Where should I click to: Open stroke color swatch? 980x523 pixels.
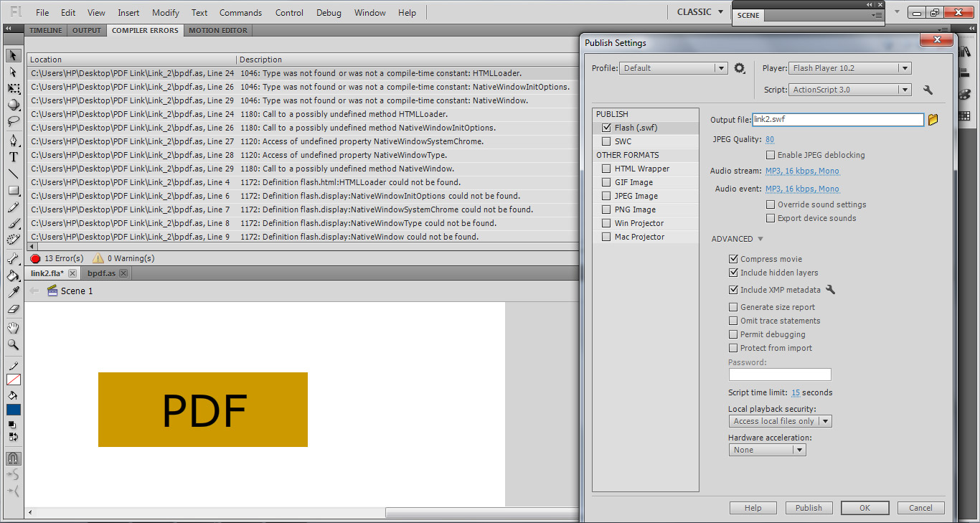[x=14, y=380]
